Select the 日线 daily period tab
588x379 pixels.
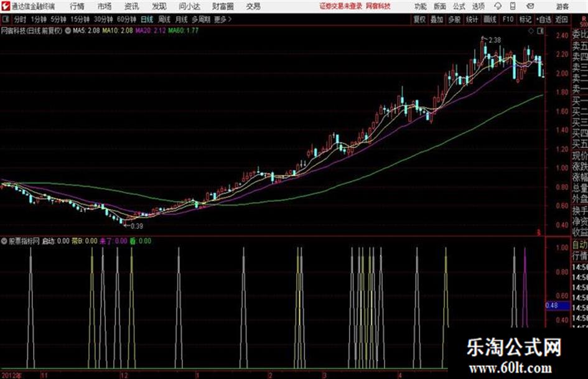pyautogui.click(x=147, y=19)
